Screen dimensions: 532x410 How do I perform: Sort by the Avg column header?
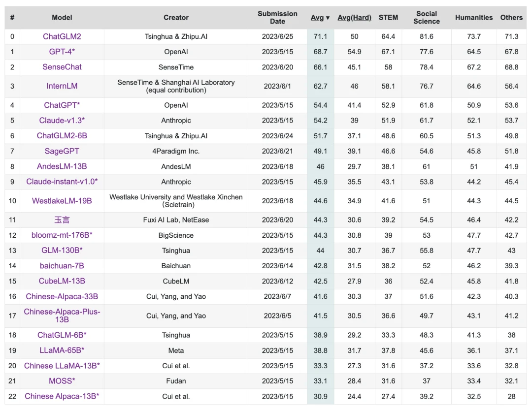coord(320,18)
